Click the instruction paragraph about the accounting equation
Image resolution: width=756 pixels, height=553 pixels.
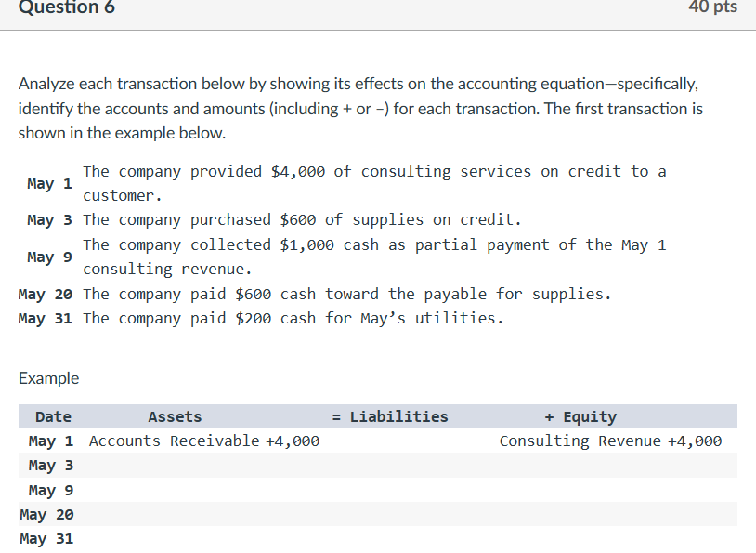pos(362,108)
